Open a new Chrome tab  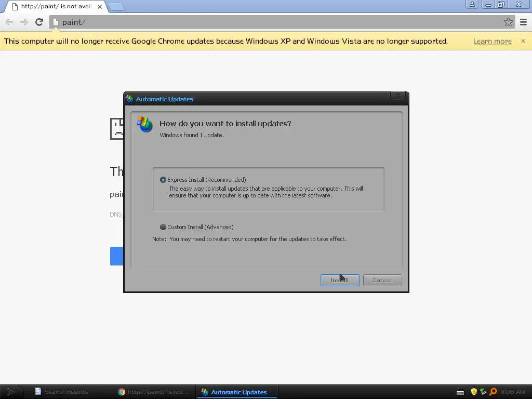click(x=116, y=7)
